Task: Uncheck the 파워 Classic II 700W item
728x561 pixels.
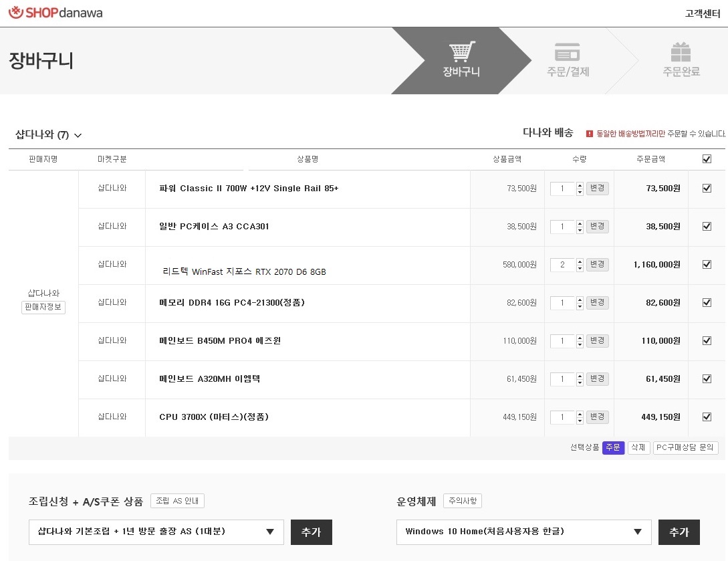Action: click(x=707, y=188)
